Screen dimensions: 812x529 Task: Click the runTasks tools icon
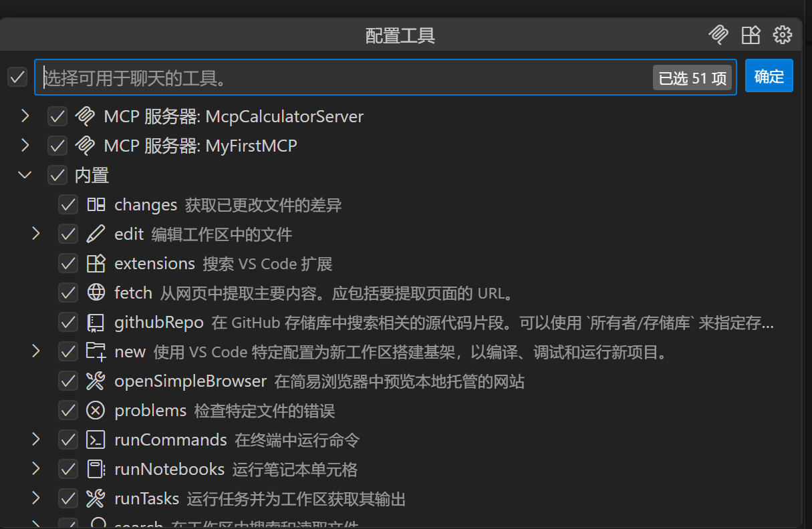click(96, 498)
